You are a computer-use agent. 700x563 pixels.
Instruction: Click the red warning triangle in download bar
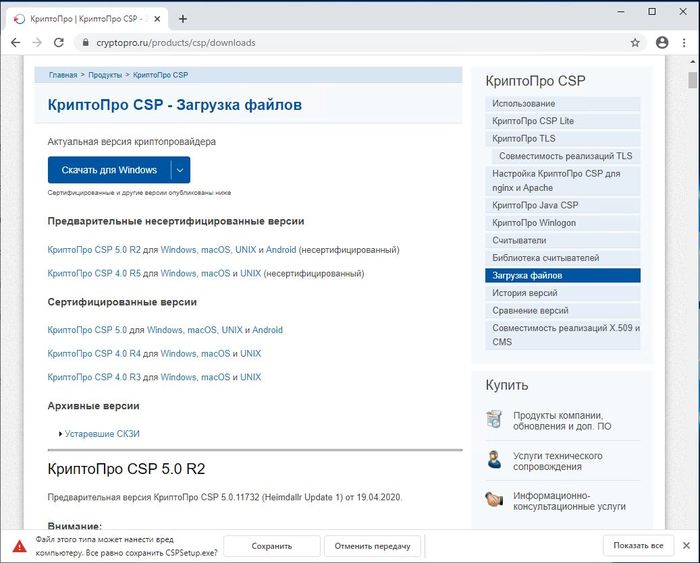pos(19,546)
